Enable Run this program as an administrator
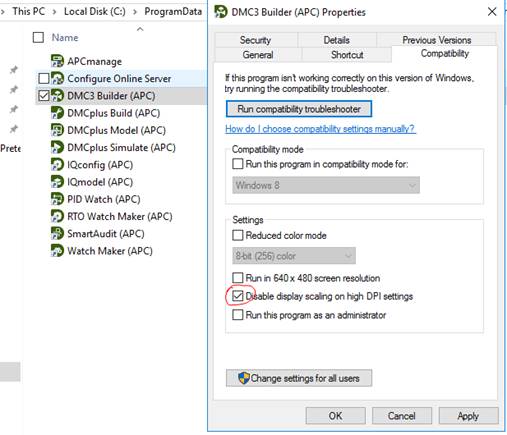507x435 pixels. (x=238, y=315)
